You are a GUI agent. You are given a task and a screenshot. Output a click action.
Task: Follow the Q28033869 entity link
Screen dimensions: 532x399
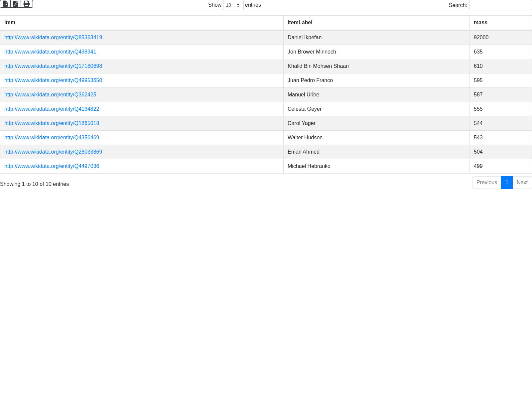(53, 152)
